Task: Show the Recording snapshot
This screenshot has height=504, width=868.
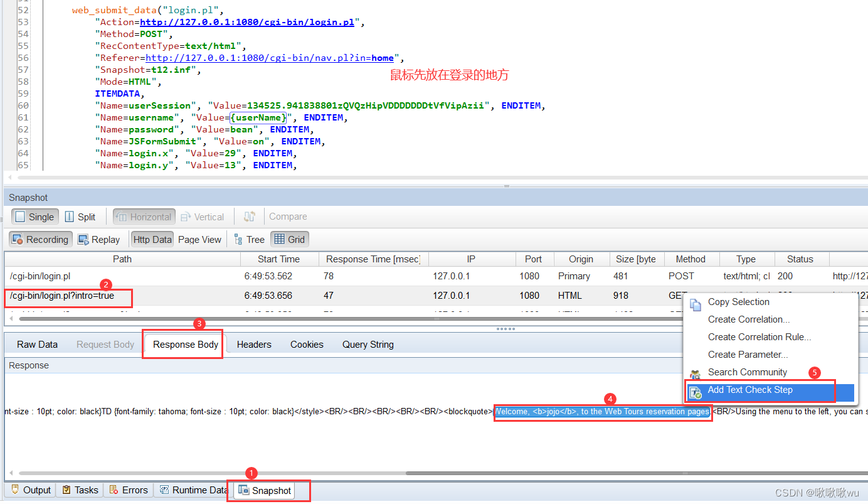Action: (x=40, y=239)
